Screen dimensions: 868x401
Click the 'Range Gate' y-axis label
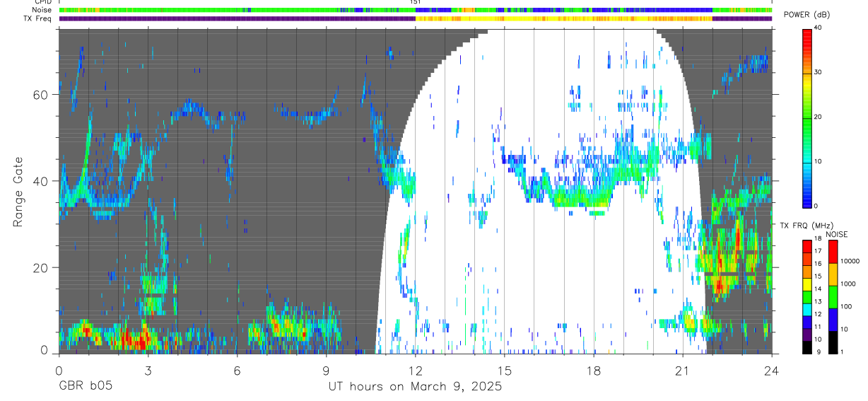click(x=18, y=192)
